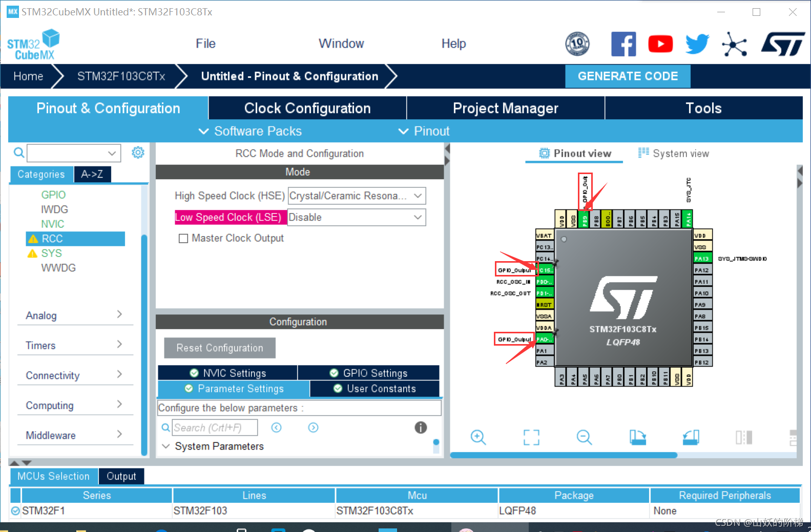The image size is (811, 532).
Task: Open the Window menu
Action: [341, 44]
